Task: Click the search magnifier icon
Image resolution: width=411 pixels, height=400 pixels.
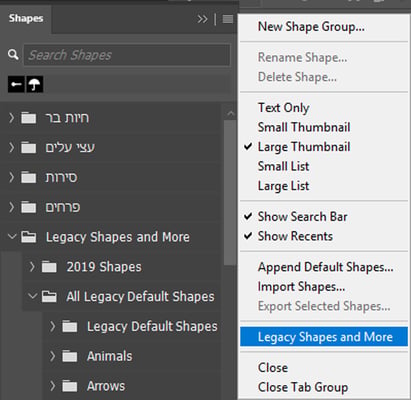Action: coord(13,55)
